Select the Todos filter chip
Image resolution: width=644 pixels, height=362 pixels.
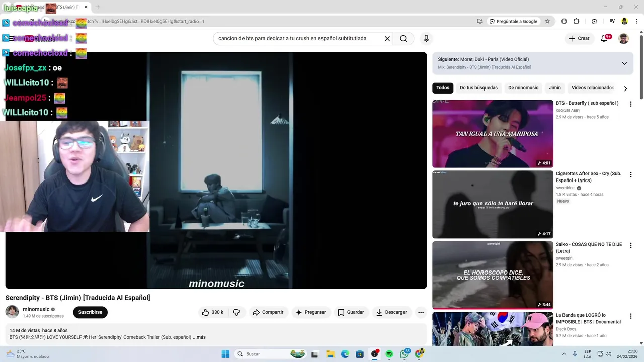pos(443,88)
